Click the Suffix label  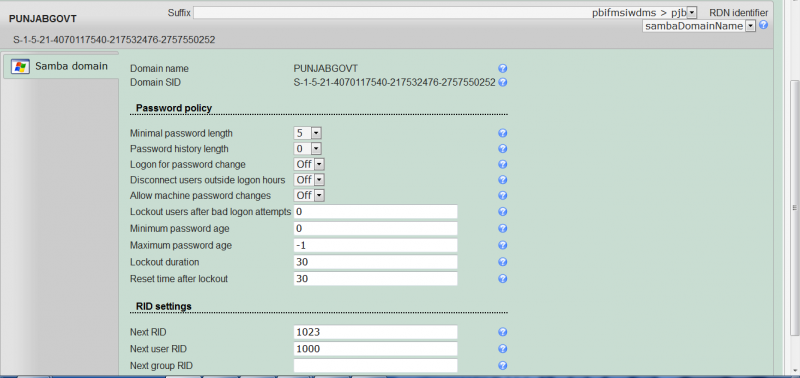179,12
